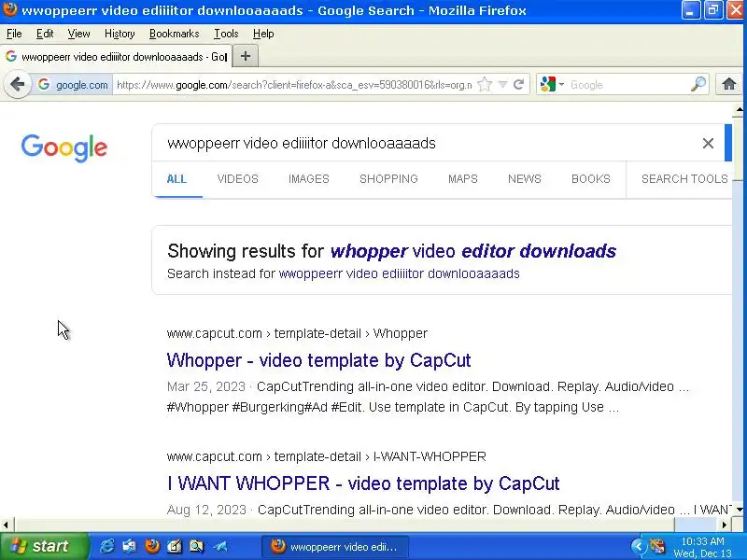Open the Help menu
The height and width of the screenshot is (560, 747).
coord(263,34)
